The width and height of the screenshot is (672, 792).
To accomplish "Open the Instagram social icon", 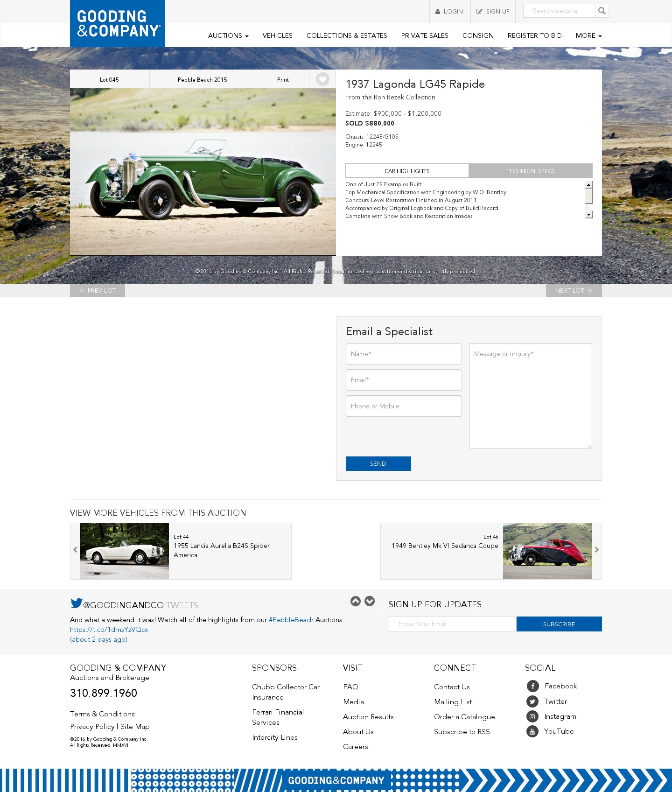I will point(532,716).
